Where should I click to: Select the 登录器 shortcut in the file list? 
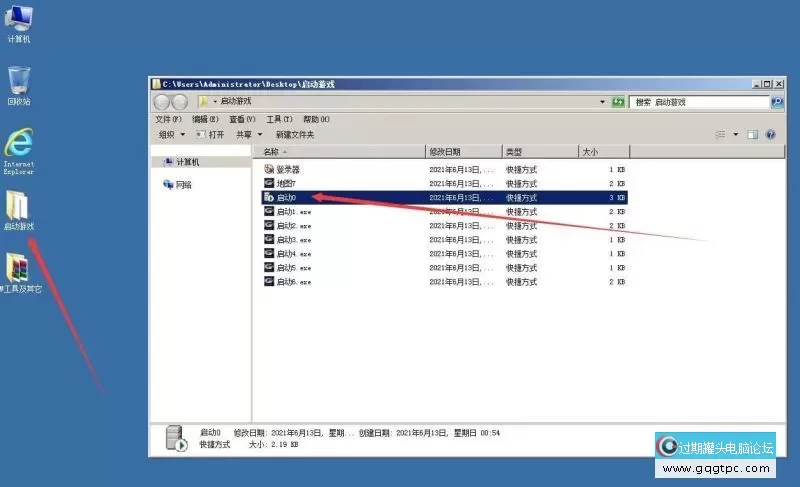[287, 169]
